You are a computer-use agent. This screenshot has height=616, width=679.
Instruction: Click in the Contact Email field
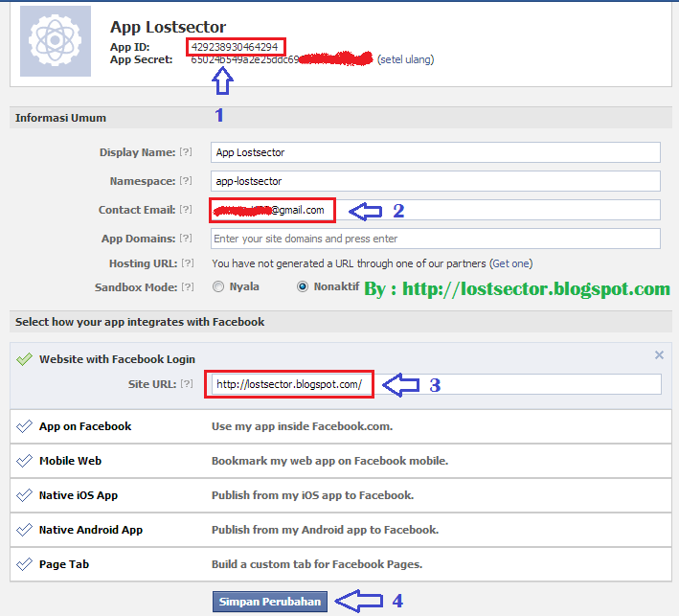click(435, 210)
